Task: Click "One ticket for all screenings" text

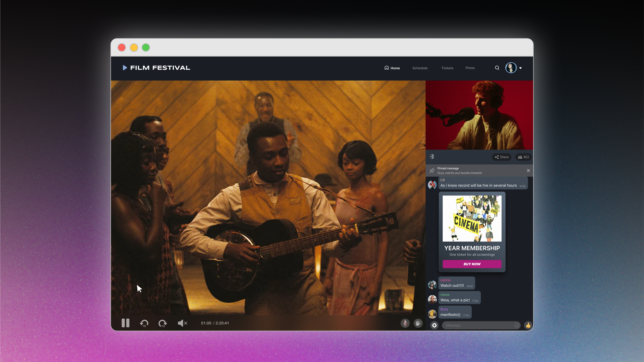Action: click(x=472, y=255)
